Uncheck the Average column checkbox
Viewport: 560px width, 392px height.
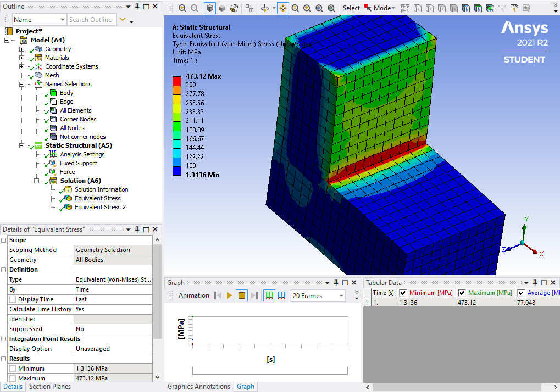[x=521, y=293]
